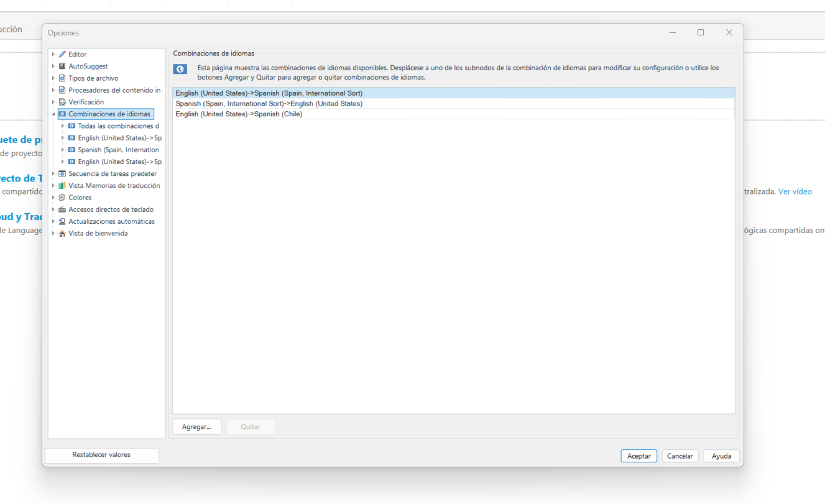Click the house icon for Vista de bienvenida
This screenshot has width=825, height=504.
(62, 234)
